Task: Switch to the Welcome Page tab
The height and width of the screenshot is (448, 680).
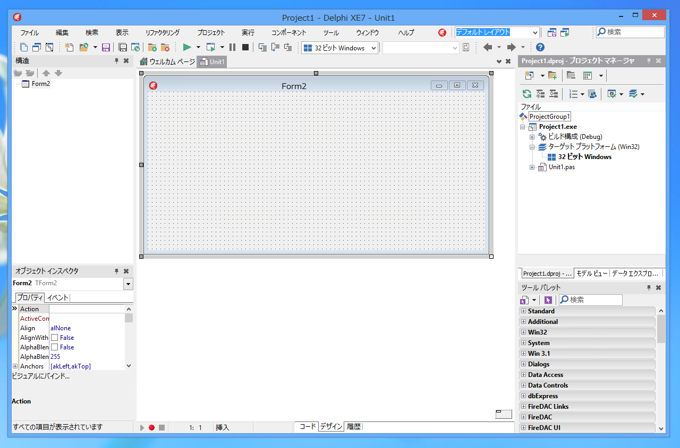Action: click(x=167, y=62)
